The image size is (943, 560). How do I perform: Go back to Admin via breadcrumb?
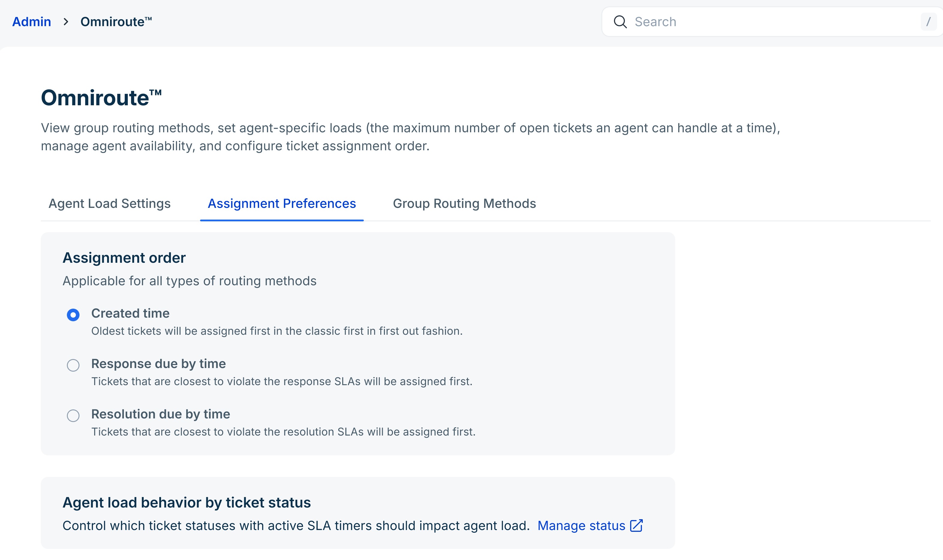coord(32,22)
